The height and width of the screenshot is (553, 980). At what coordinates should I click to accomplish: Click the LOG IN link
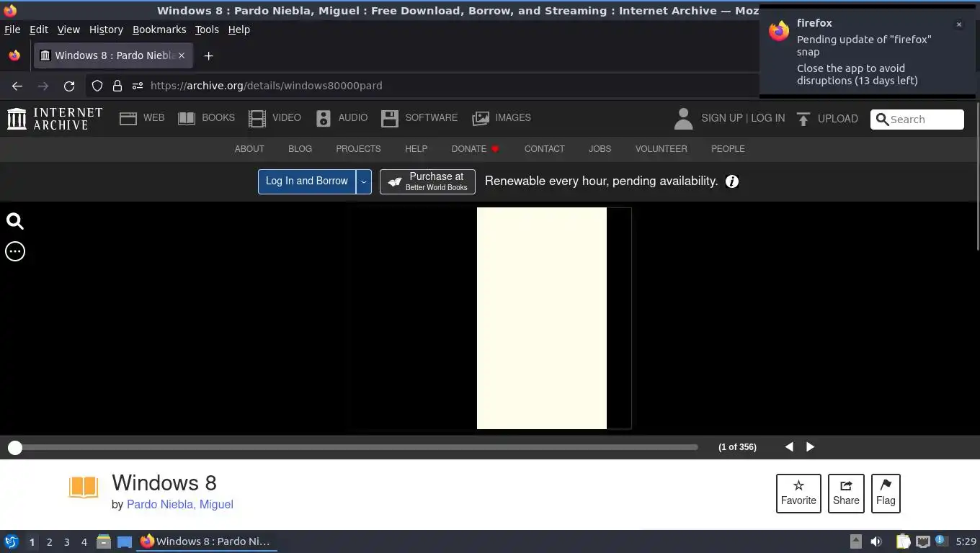pos(767,118)
